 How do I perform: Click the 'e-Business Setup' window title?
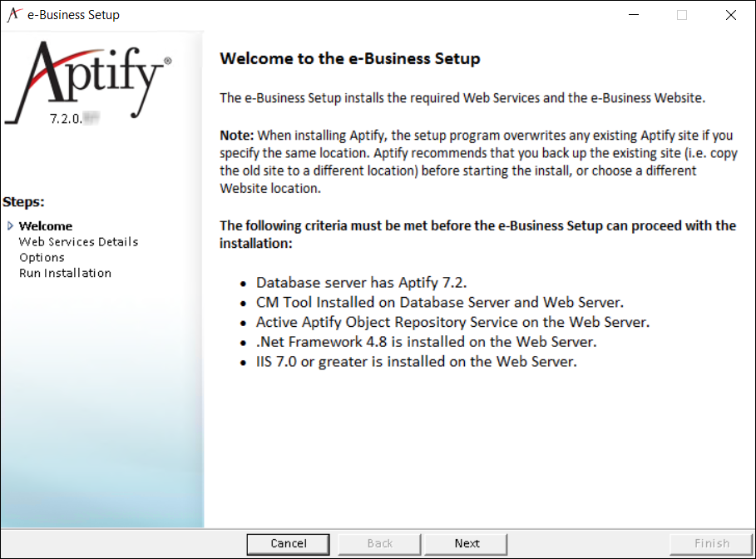[x=73, y=15]
